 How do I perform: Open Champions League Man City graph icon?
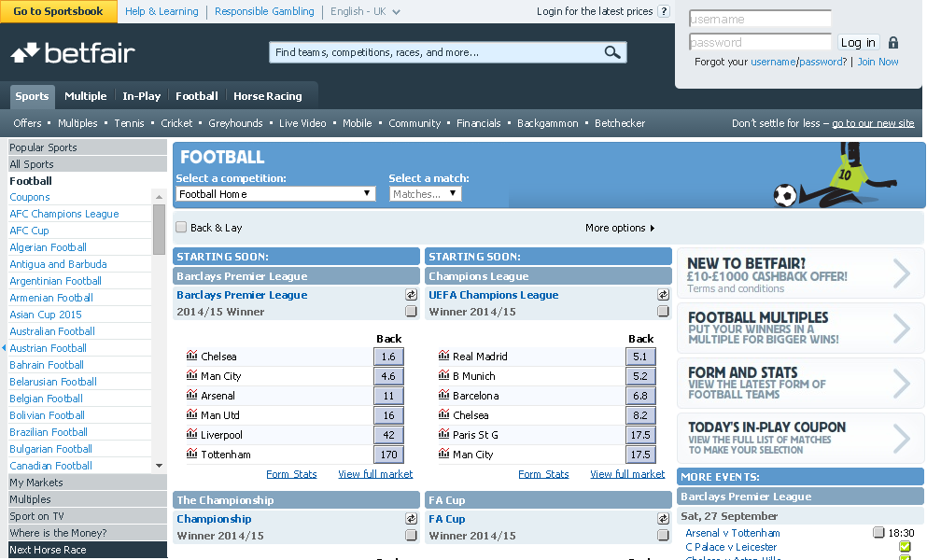pyautogui.click(x=443, y=453)
